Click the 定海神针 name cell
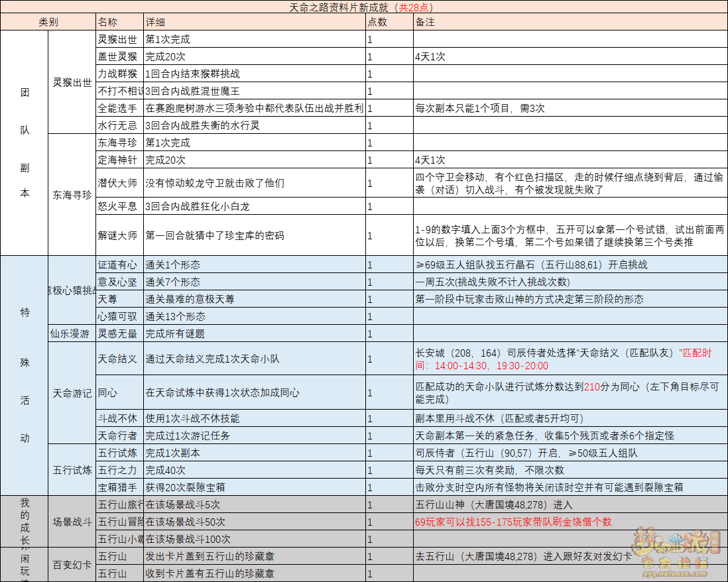The image size is (728, 582). point(120,160)
